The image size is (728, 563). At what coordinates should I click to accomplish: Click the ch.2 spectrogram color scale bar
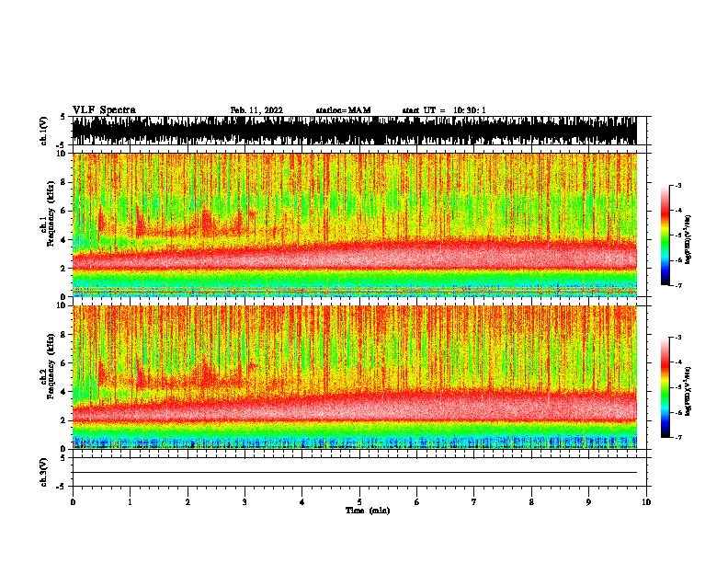pos(665,387)
